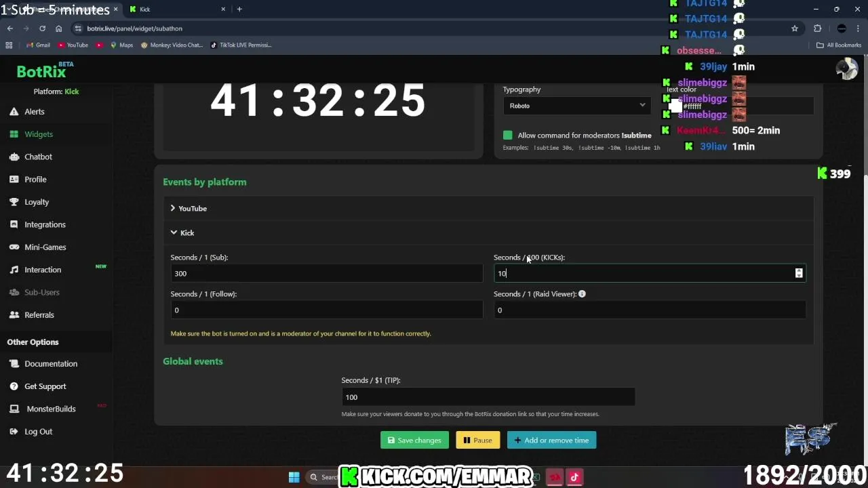Click the Seconds per Follow input field

[327, 310]
